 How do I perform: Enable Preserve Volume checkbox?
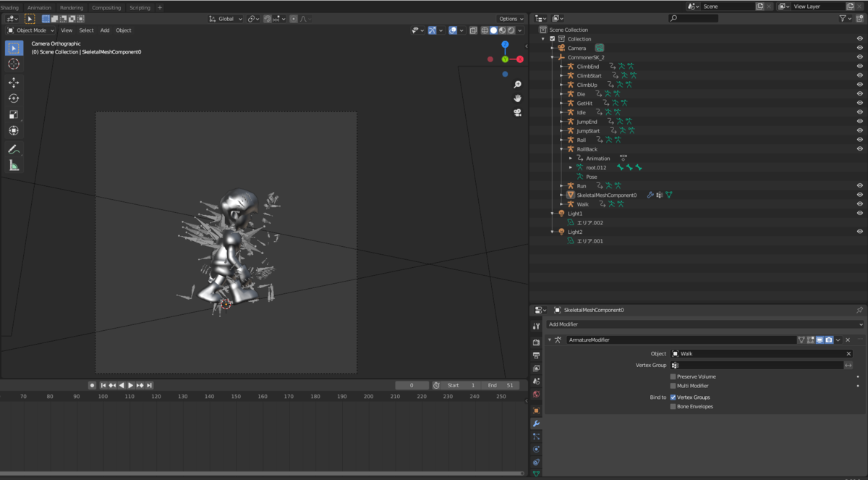point(673,376)
